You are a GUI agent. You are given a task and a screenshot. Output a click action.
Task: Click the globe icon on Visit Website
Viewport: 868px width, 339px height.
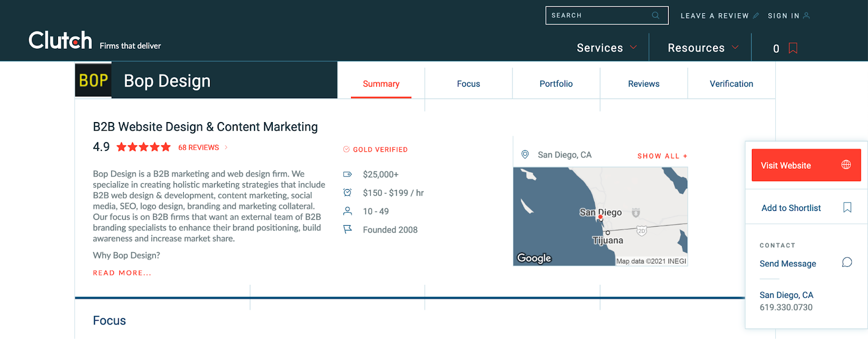tap(846, 165)
